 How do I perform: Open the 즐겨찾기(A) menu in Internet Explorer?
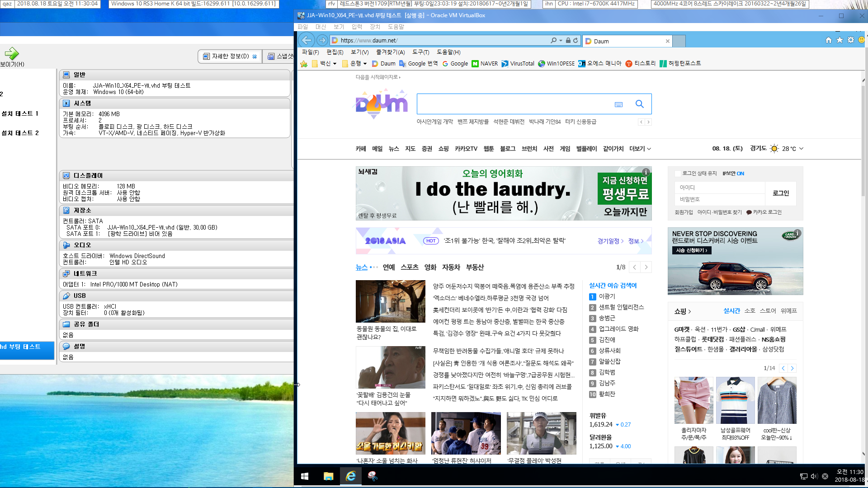tap(391, 52)
